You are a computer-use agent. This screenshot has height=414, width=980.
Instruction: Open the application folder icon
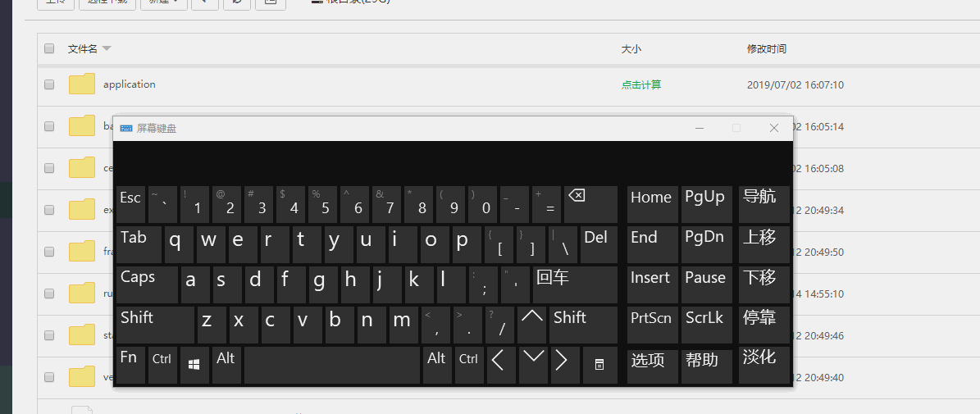click(x=82, y=84)
